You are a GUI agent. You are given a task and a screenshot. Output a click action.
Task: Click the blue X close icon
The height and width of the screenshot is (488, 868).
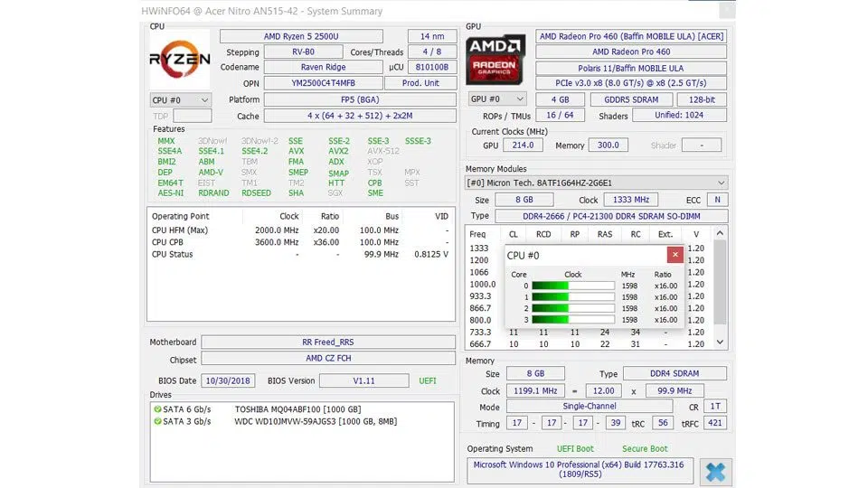(715, 472)
